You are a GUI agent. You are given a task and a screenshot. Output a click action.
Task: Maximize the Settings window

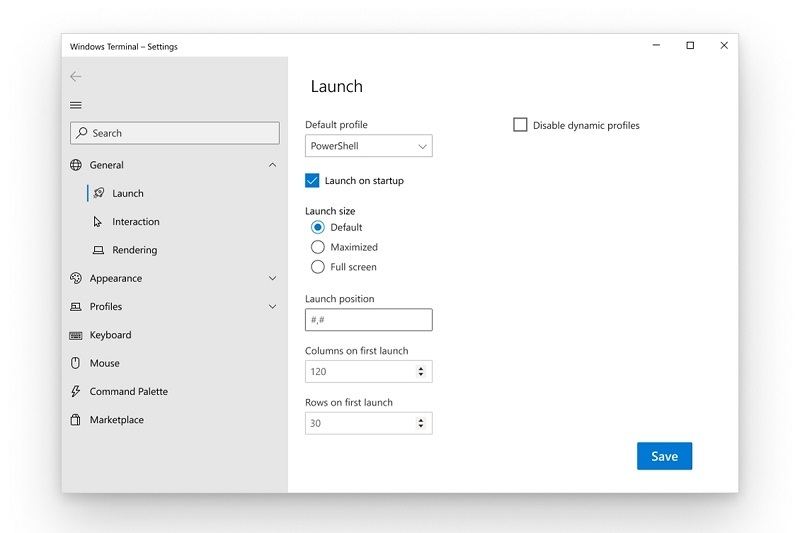pos(690,45)
